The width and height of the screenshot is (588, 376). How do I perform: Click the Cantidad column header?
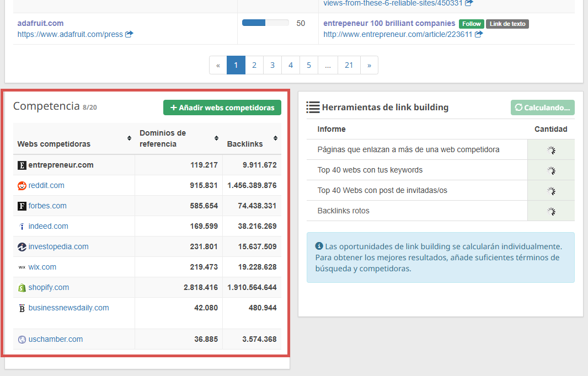pos(550,130)
